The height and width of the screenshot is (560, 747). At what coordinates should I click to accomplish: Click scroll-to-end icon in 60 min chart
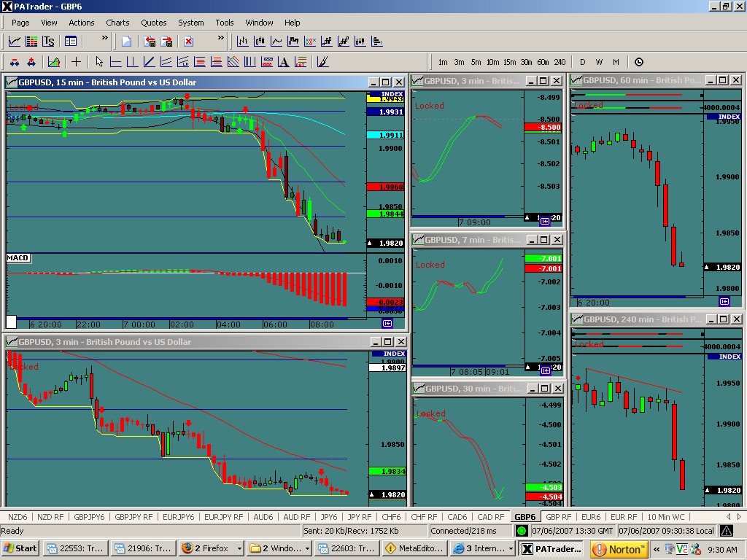(x=724, y=301)
